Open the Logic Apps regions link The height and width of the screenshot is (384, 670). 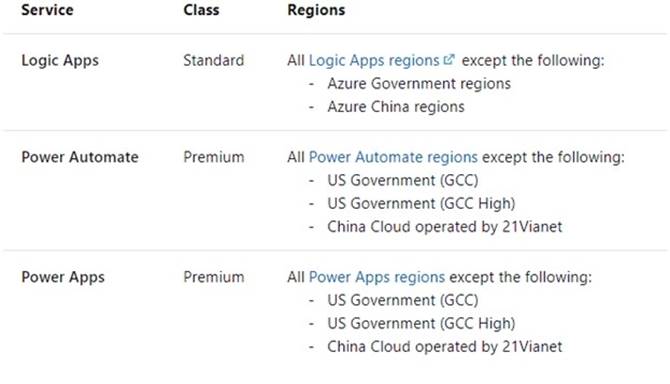374,61
